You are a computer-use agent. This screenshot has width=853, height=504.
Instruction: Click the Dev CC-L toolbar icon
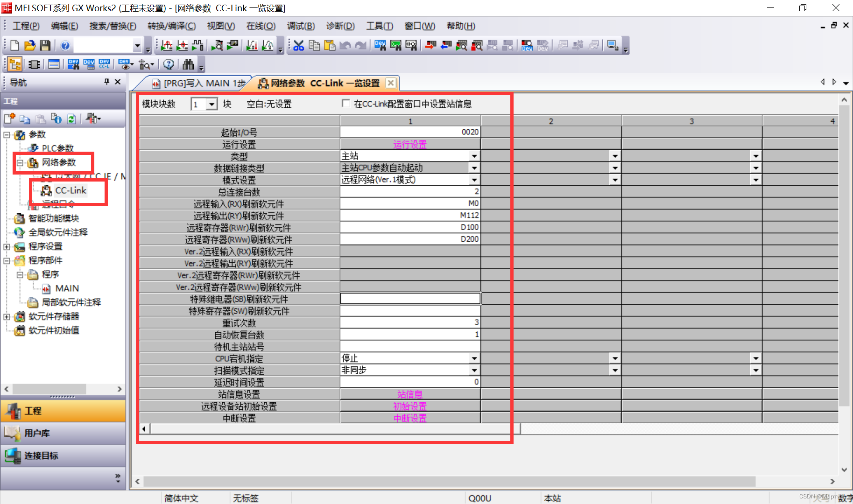(105, 64)
